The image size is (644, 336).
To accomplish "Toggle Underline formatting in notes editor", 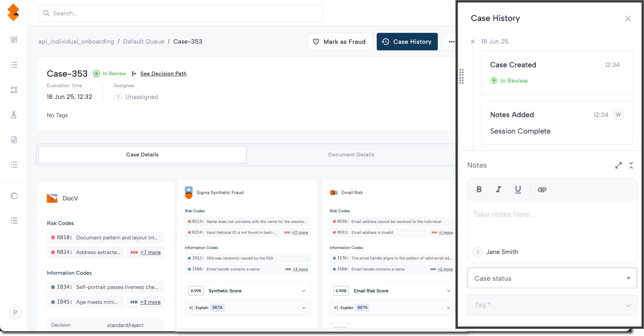I will [518, 189].
